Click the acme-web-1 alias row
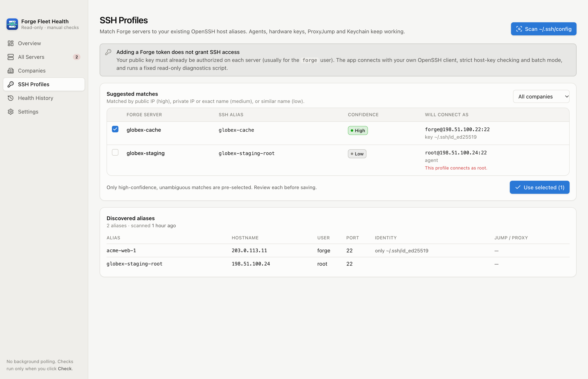The height and width of the screenshot is (379, 588). click(x=338, y=251)
